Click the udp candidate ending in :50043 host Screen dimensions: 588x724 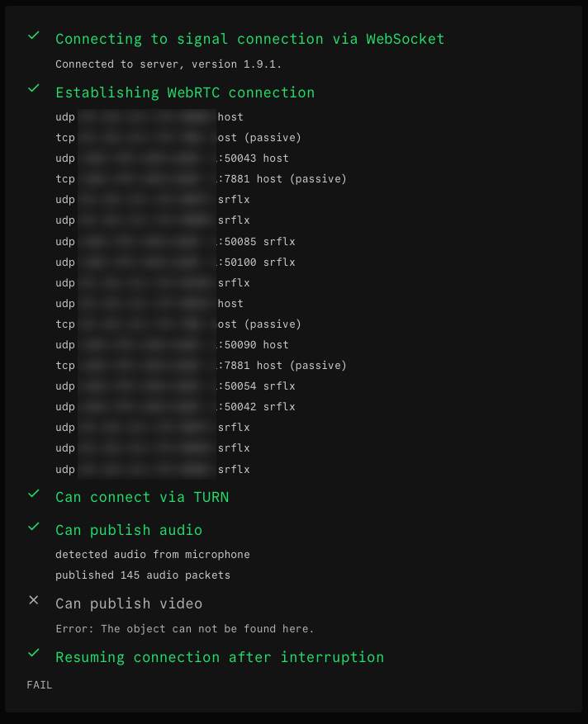tap(172, 159)
